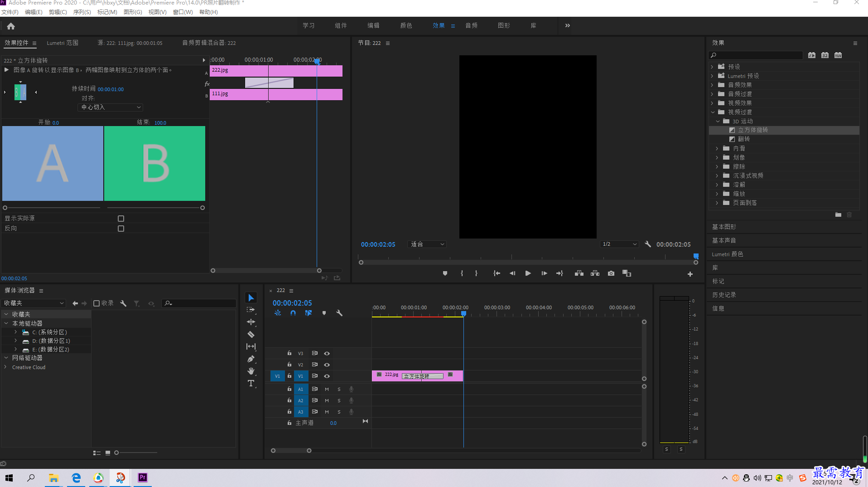Click new custom bin icon in Effects
The height and width of the screenshot is (487, 868).
(838, 214)
